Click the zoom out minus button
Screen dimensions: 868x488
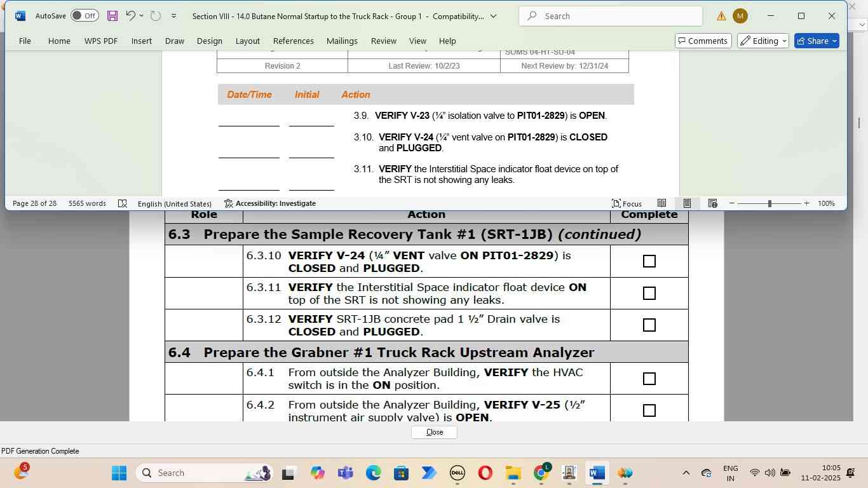click(732, 203)
